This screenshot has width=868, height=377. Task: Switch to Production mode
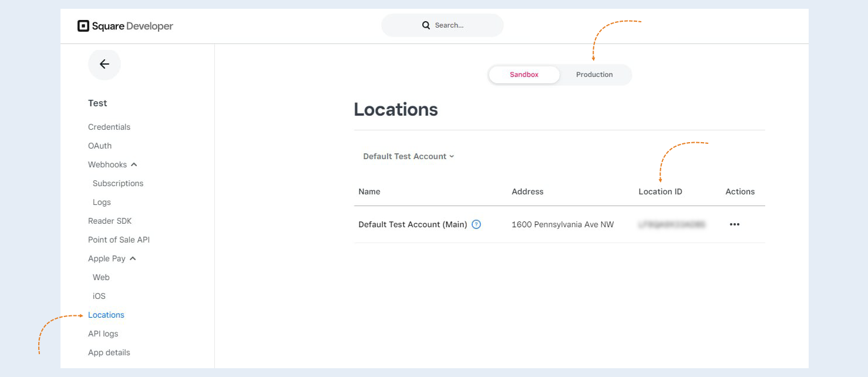pyautogui.click(x=594, y=75)
